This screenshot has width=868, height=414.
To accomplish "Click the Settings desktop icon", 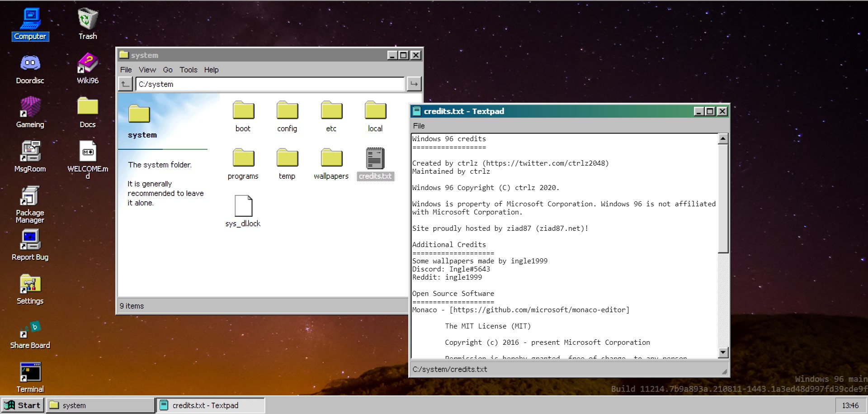I will pos(30,284).
